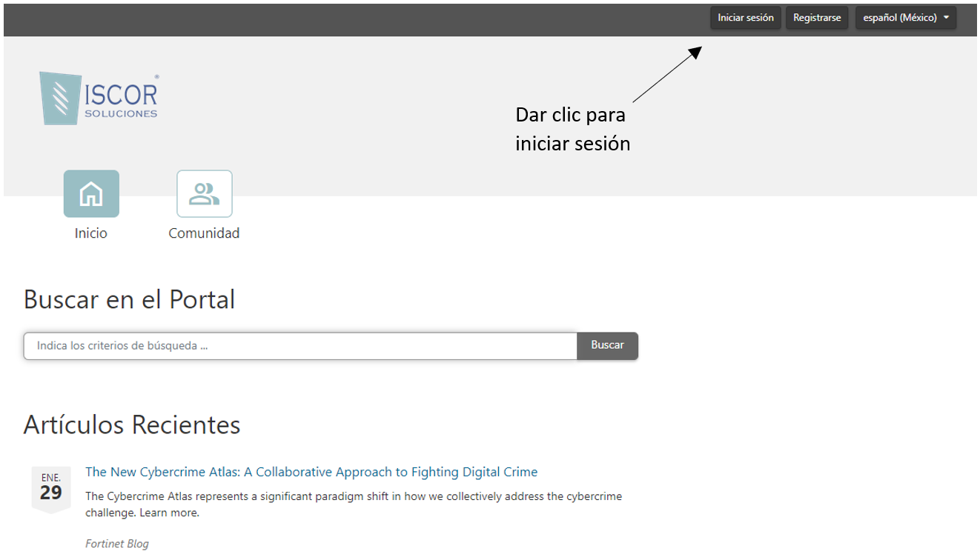The image size is (980, 560).
Task: Click the Buscar en el Portal heading
Action: [129, 299]
